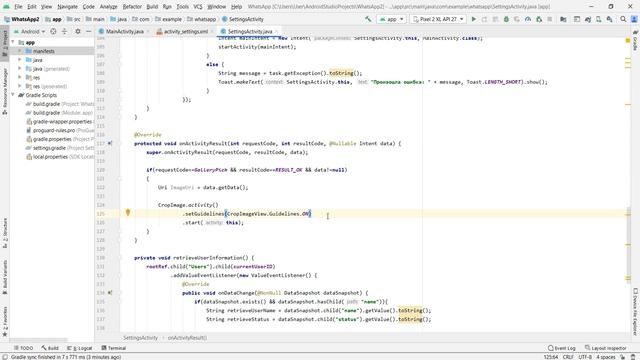
Task: Open the Pixel 2 XL API 27 device dropdown
Action: click(x=438, y=19)
